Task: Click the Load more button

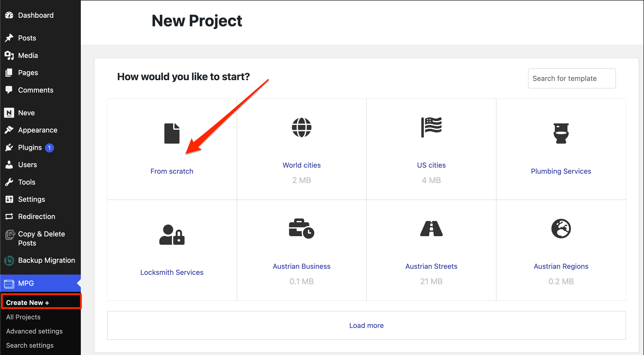Action: click(x=366, y=325)
